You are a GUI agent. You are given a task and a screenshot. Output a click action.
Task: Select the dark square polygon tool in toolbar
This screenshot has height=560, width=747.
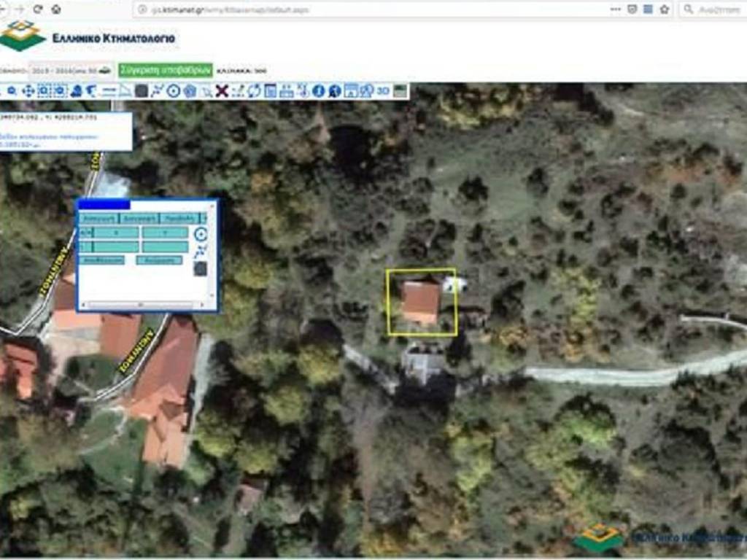click(x=142, y=91)
